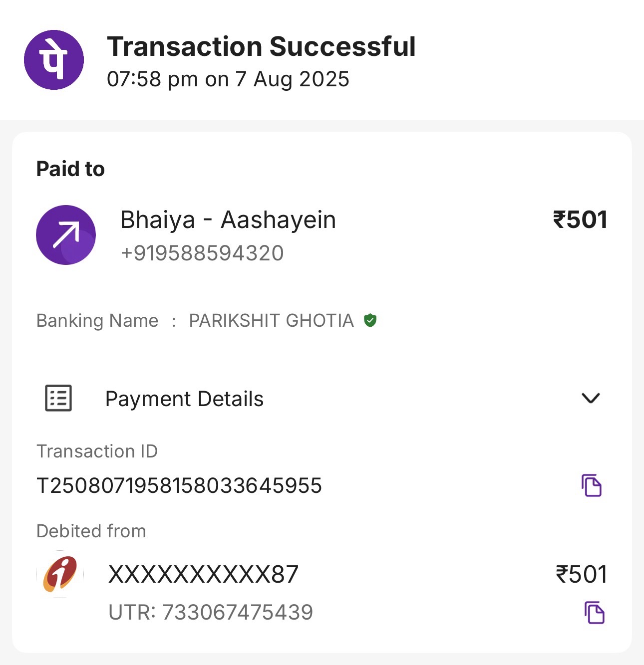Image resolution: width=644 pixels, height=665 pixels.
Task: Tap the purple arrow recipient avatar
Action: coord(66,235)
